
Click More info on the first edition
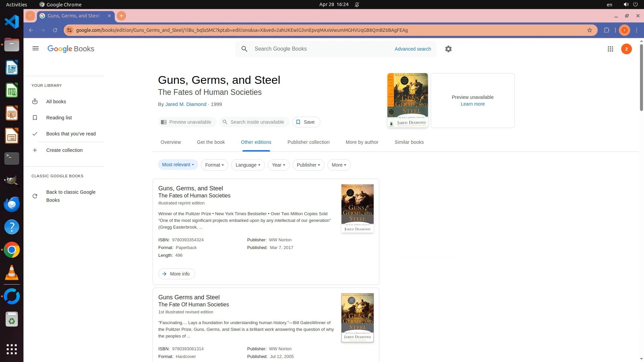point(176,274)
